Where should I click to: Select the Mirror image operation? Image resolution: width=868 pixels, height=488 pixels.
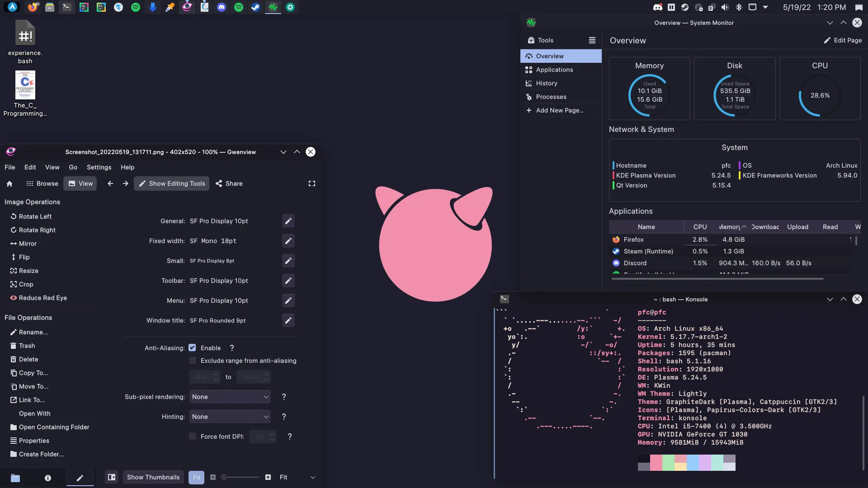coord(28,244)
